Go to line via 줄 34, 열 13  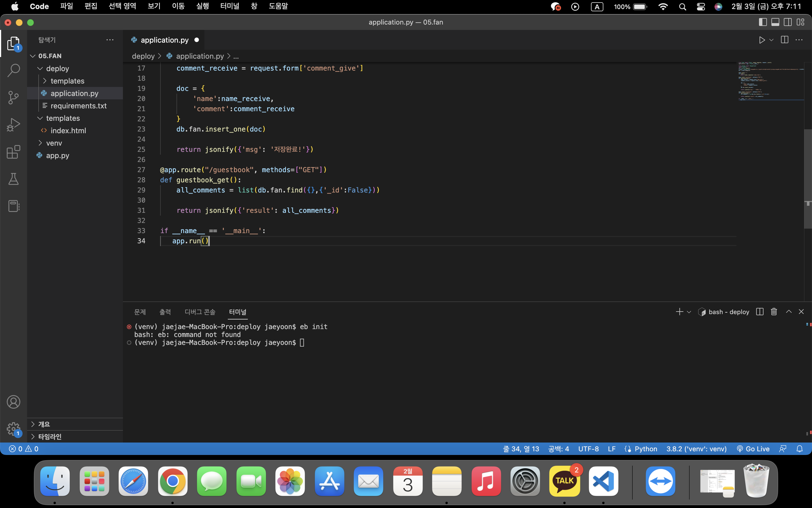(521, 449)
